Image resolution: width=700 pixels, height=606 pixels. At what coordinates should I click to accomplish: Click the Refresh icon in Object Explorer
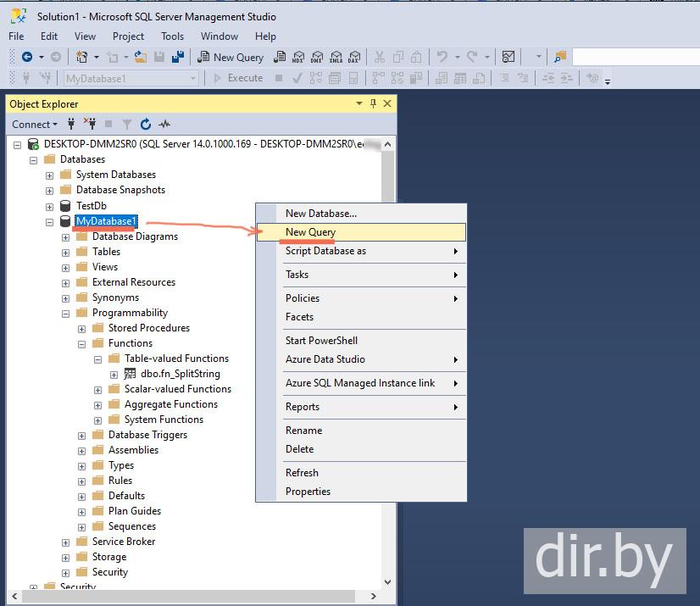point(146,124)
